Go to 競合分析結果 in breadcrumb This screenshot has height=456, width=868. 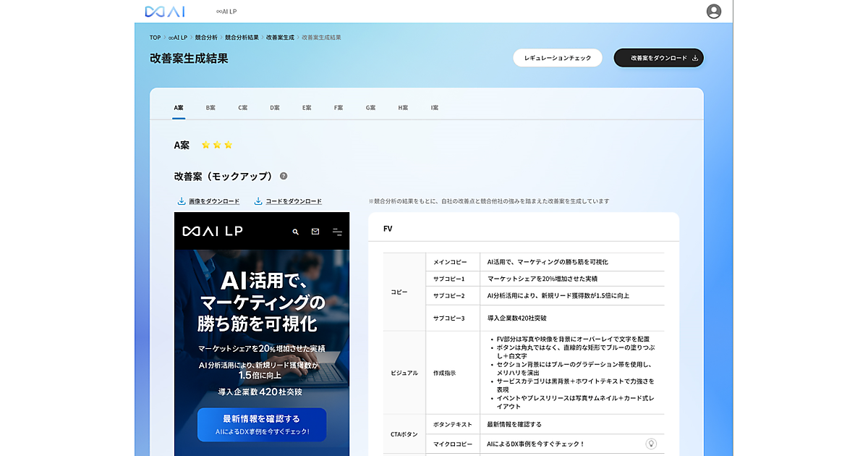(242, 37)
